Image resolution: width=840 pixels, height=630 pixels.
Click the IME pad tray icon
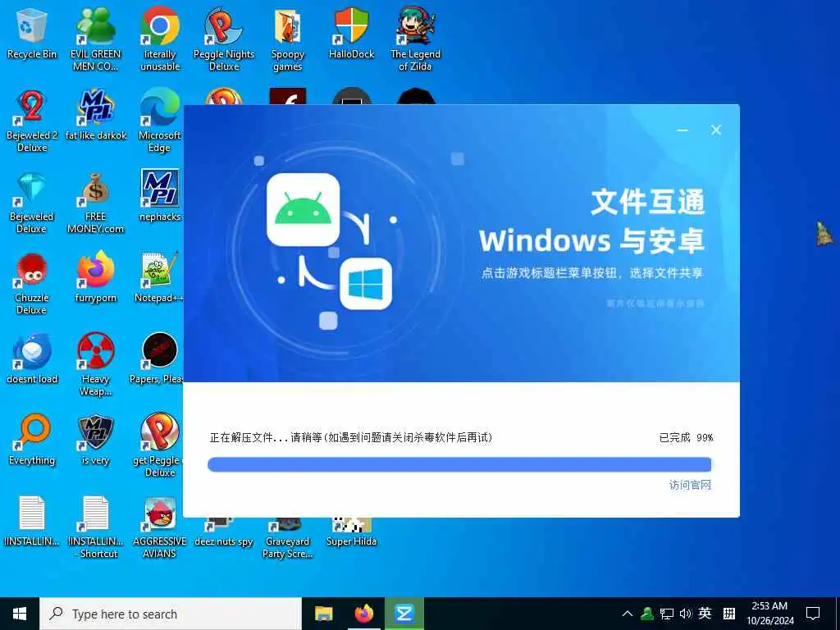(729, 614)
